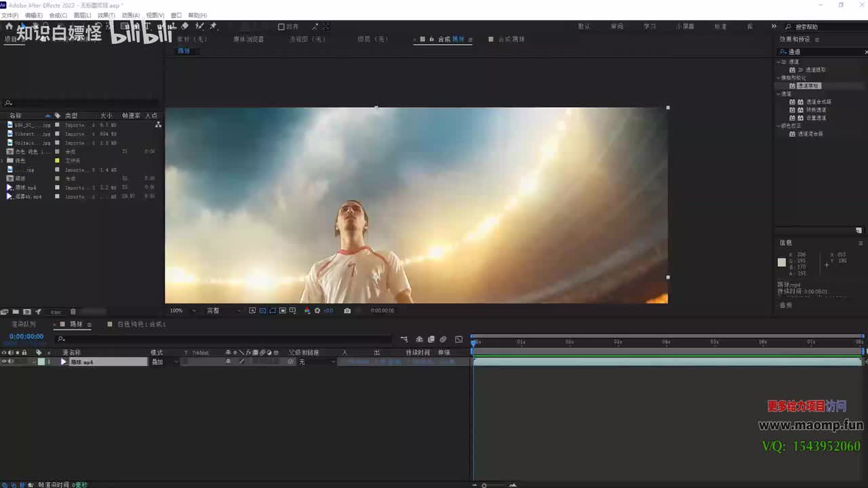Viewport: 868px width, 488px height.
Task: Click the yellow label swatch of the 纯色 folder
Action: [x=58, y=161]
